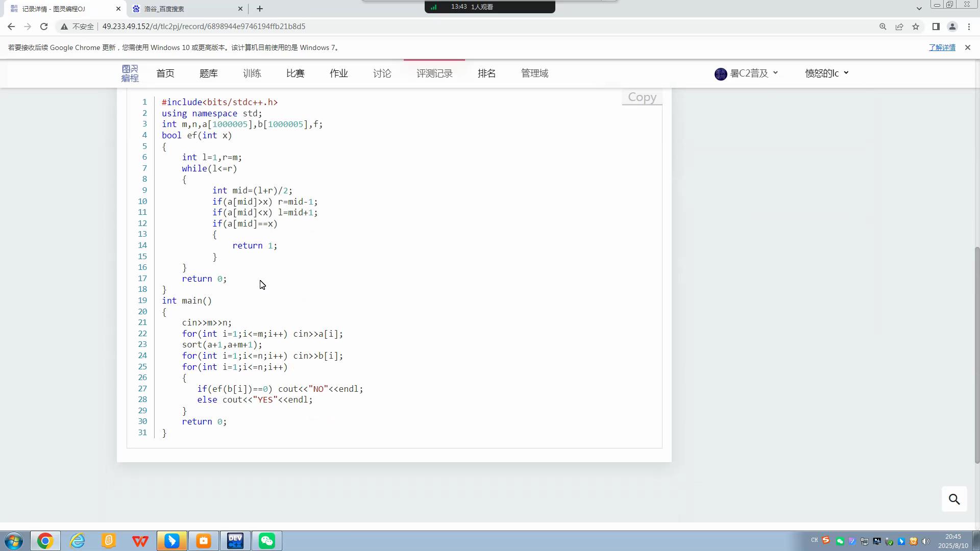Open the Chrome zoom magnifier icon

tap(883, 27)
